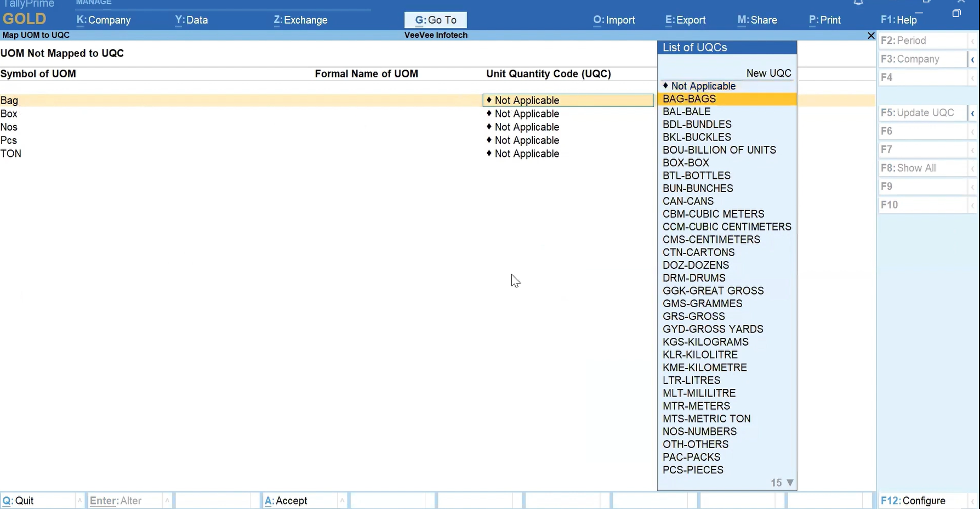Open the Export menu
This screenshot has width=980, height=509.
point(685,20)
